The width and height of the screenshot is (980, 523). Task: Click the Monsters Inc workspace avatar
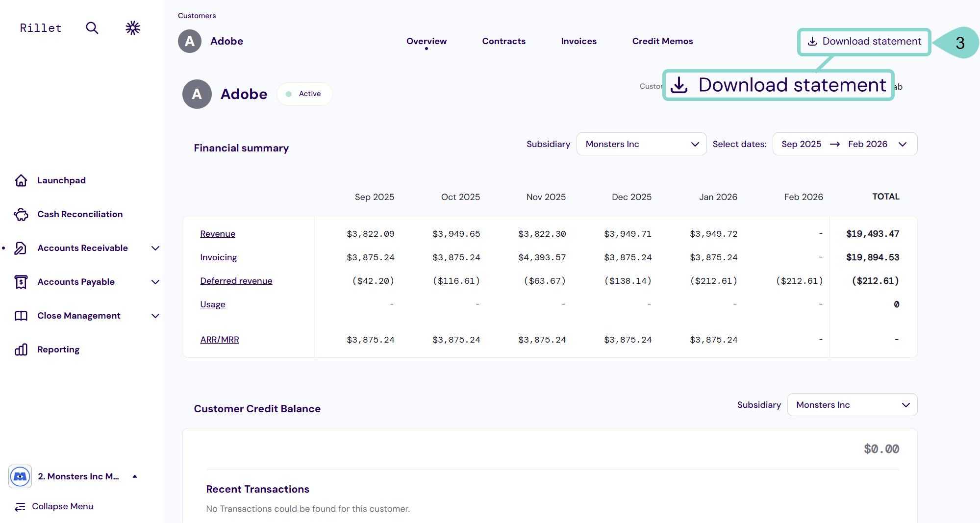point(20,476)
